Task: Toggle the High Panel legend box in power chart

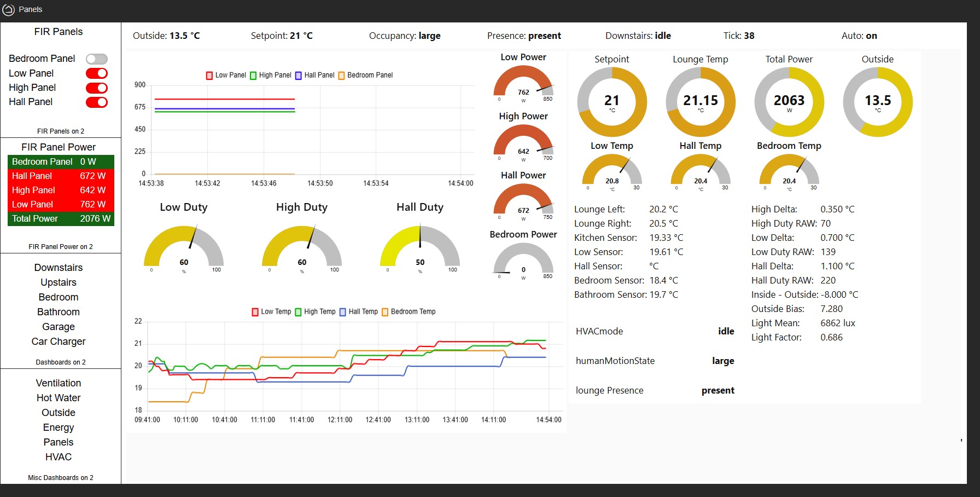Action: click(253, 76)
